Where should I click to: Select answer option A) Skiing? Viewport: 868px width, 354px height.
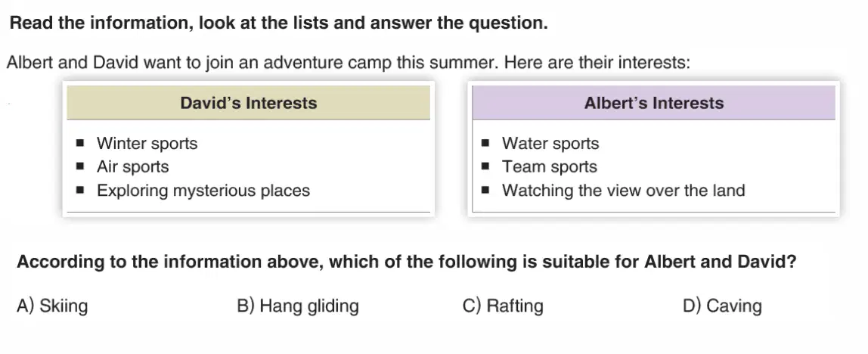(52, 306)
